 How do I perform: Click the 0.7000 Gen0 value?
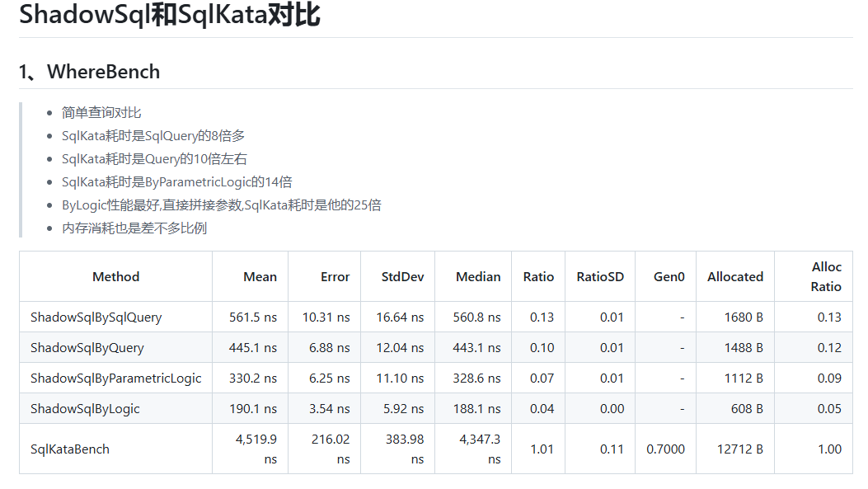(x=666, y=449)
